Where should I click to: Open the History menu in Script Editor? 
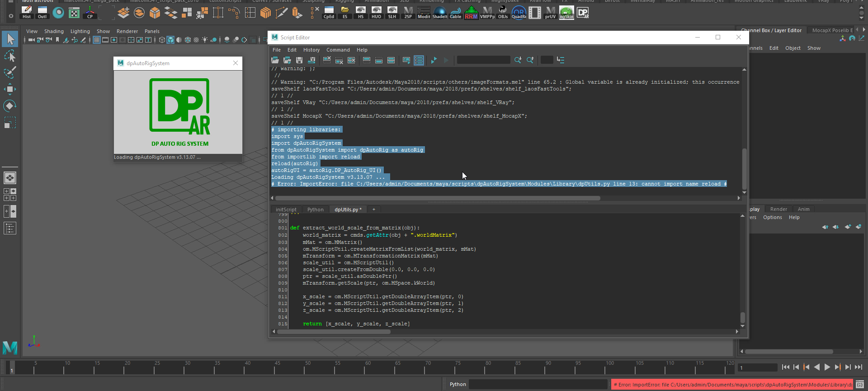(x=311, y=50)
